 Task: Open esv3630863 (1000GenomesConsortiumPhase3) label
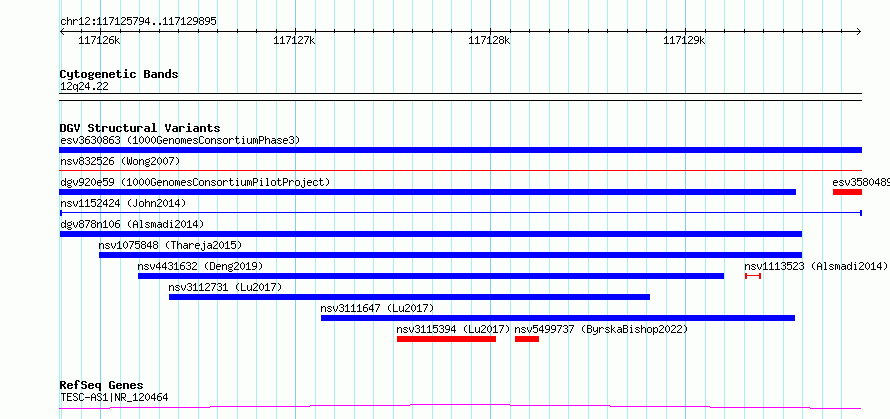[180, 140]
